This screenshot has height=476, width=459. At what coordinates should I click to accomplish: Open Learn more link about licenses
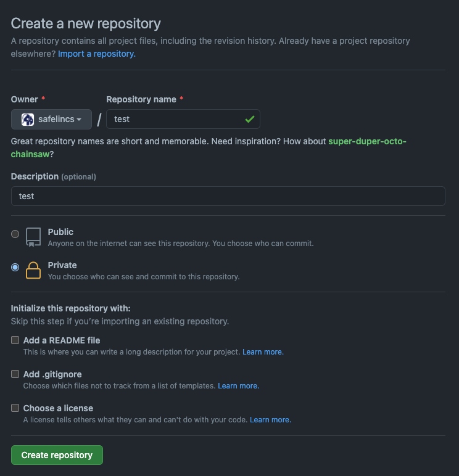(x=270, y=420)
